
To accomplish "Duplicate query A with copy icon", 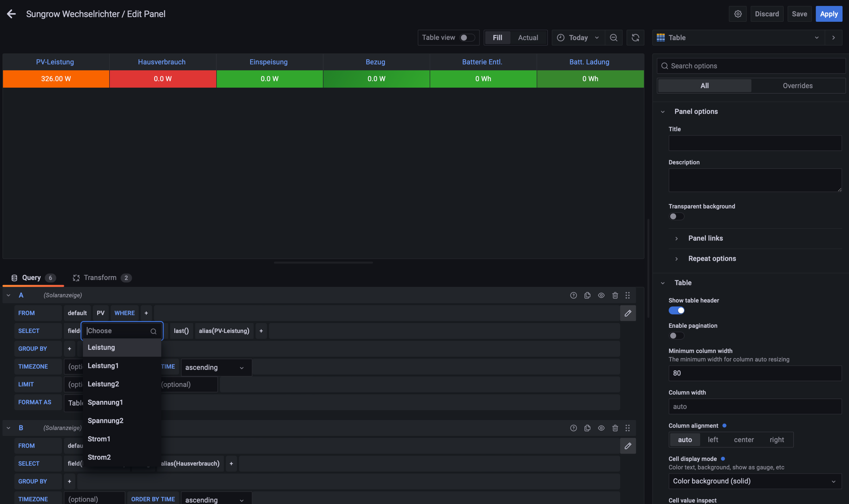I will 587,295.
